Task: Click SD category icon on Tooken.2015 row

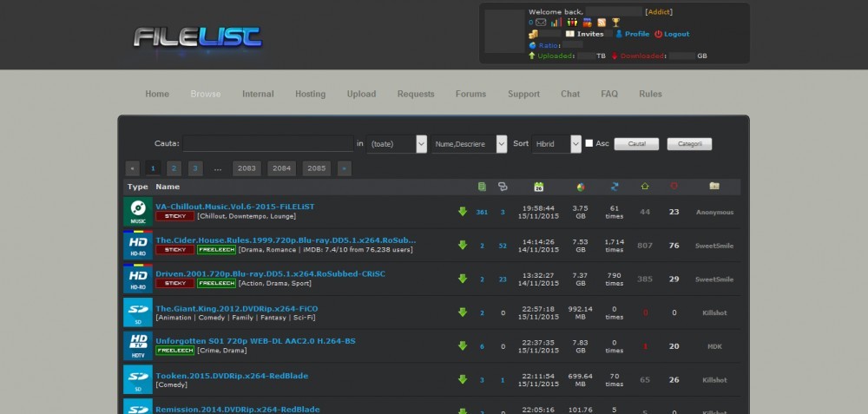Action: point(138,379)
